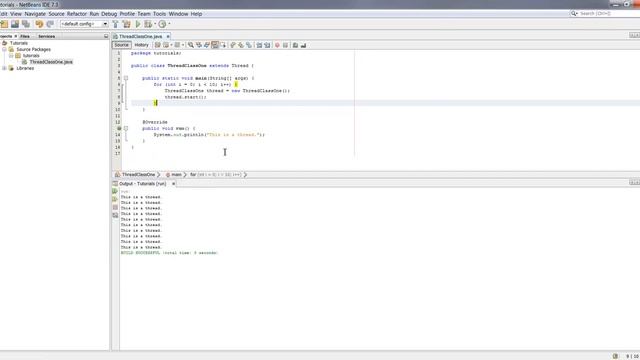
Task: Open the Window menu
Action: point(178,14)
